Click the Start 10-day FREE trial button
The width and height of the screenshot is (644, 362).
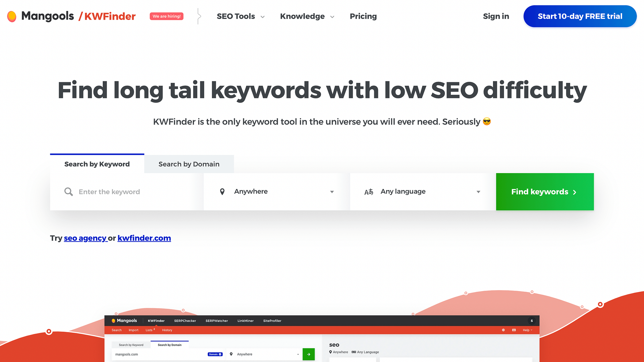tap(580, 16)
